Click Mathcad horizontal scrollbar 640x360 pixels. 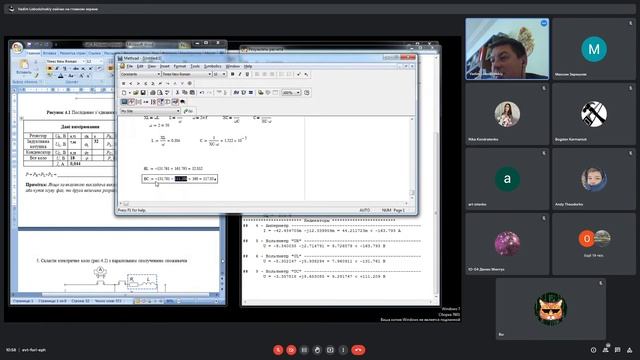pos(265,203)
